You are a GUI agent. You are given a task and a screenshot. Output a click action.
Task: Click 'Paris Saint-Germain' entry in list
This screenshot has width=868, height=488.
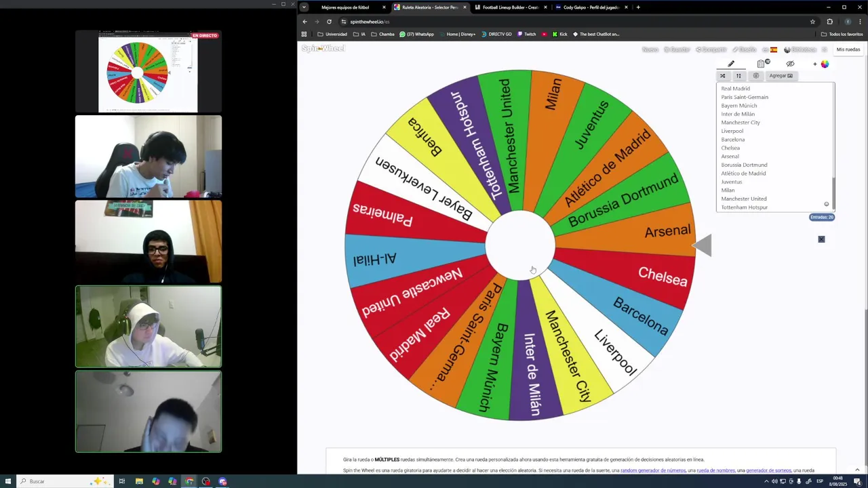[745, 97]
